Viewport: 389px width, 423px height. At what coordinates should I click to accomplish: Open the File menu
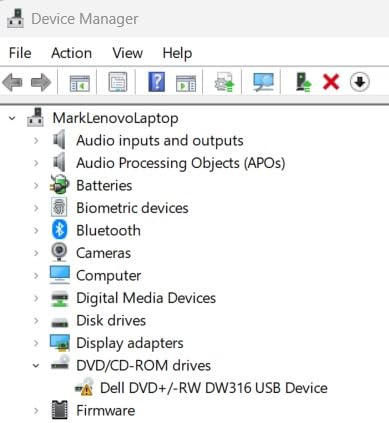pos(20,53)
